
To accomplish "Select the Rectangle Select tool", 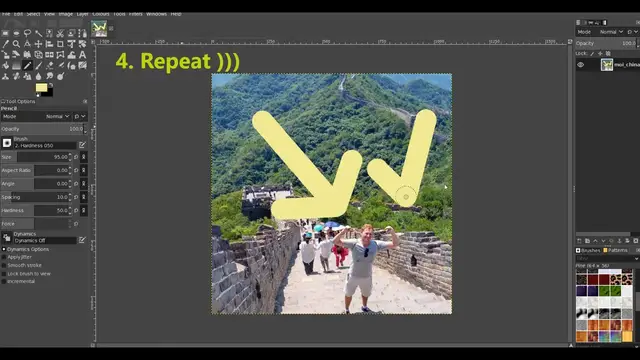I will (5, 33).
